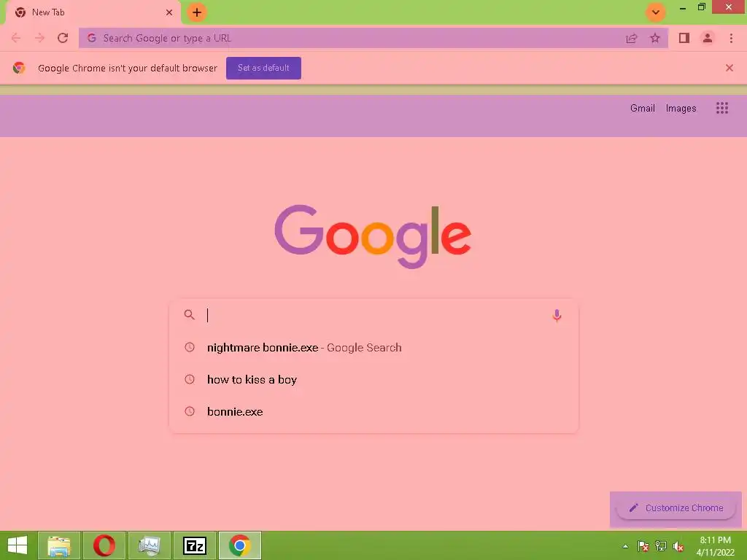Click the Google logo

(373, 237)
